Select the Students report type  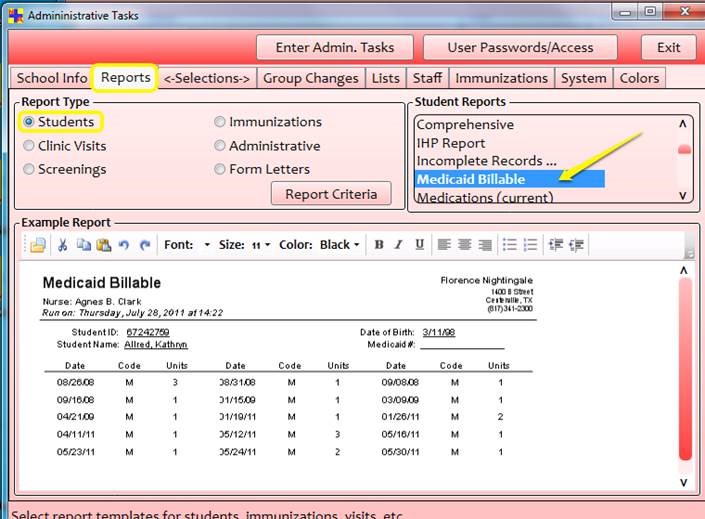tap(29, 122)
